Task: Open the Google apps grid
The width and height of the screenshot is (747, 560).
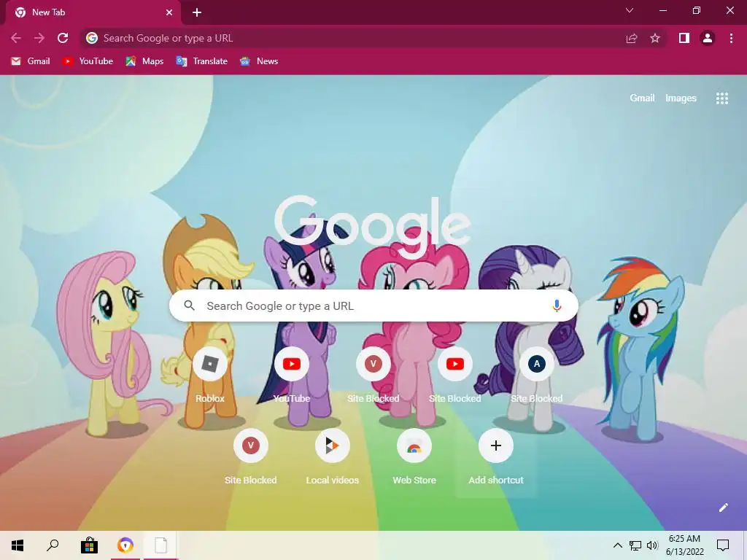Action: pos(722,98)
